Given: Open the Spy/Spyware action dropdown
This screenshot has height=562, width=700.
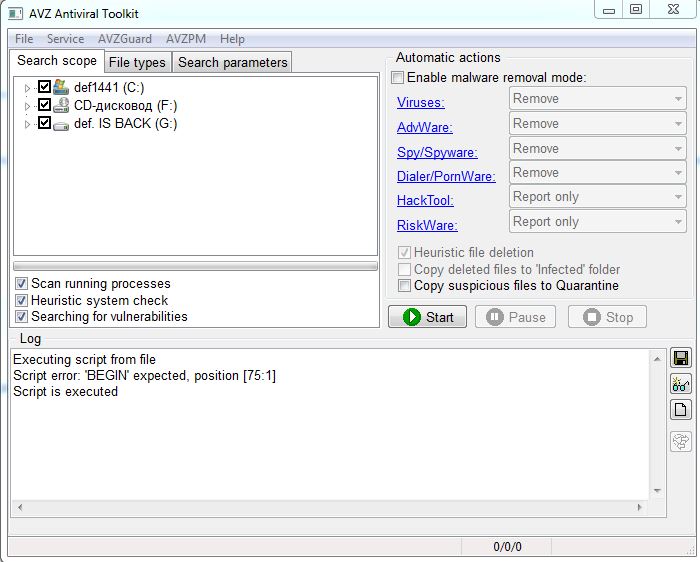Looking at the screenshot, I should tap(597, 148).
